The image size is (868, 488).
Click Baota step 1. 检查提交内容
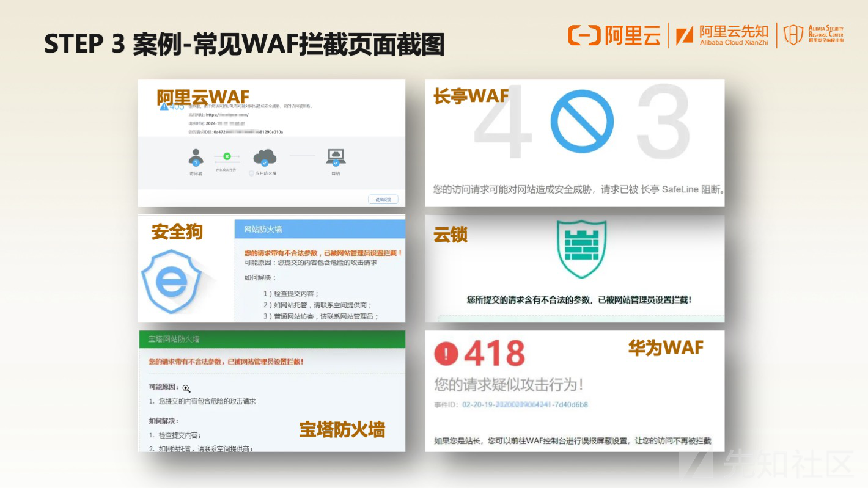pyautogui.click(x=175, y=435)
